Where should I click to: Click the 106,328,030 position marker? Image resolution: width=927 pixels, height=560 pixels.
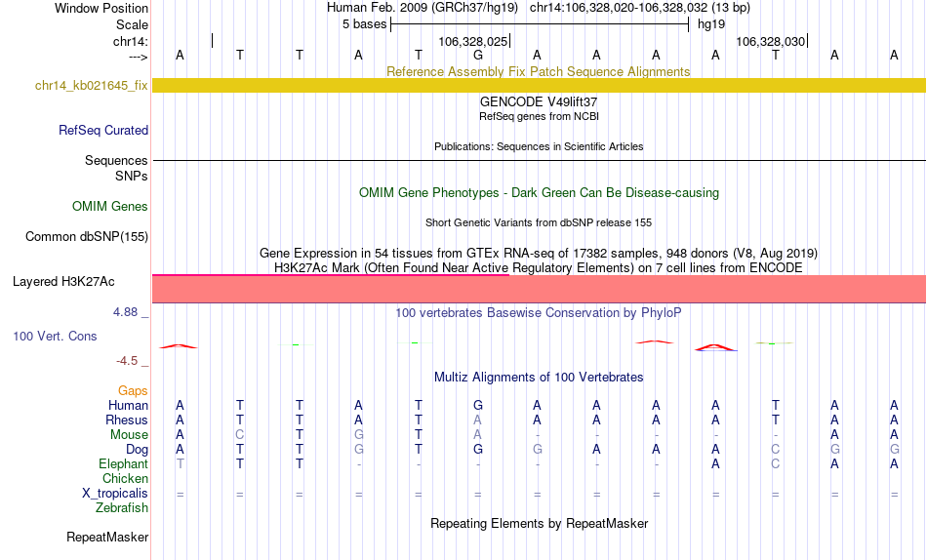coord(771,41)
